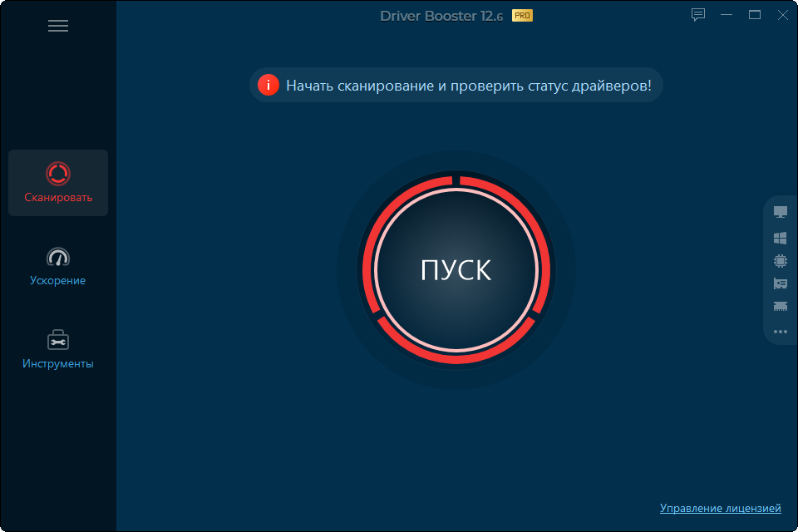Open the Управление лицензией link
The height and width of the screenshot is (532, 798).
(x=720, y=508)
